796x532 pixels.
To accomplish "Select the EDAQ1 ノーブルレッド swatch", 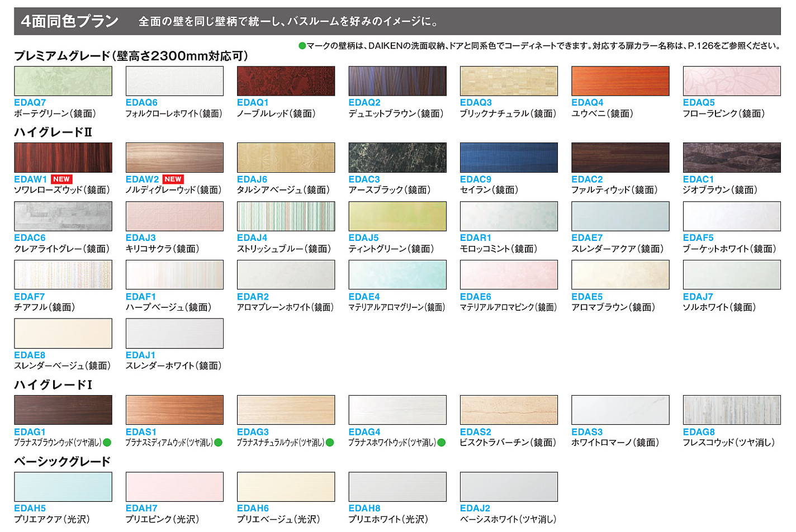I will click(286, 81).
